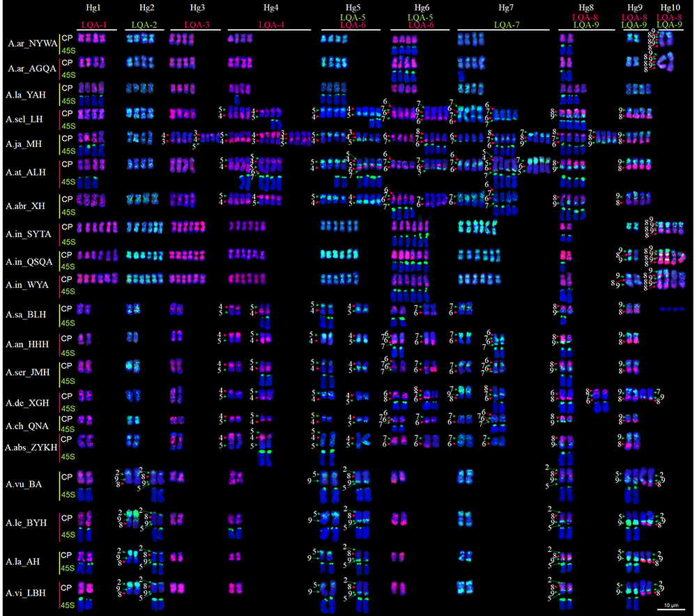Select the A.le_BYH row label
Viewport: 697px width, 616px height.
[x=26, y=523]
